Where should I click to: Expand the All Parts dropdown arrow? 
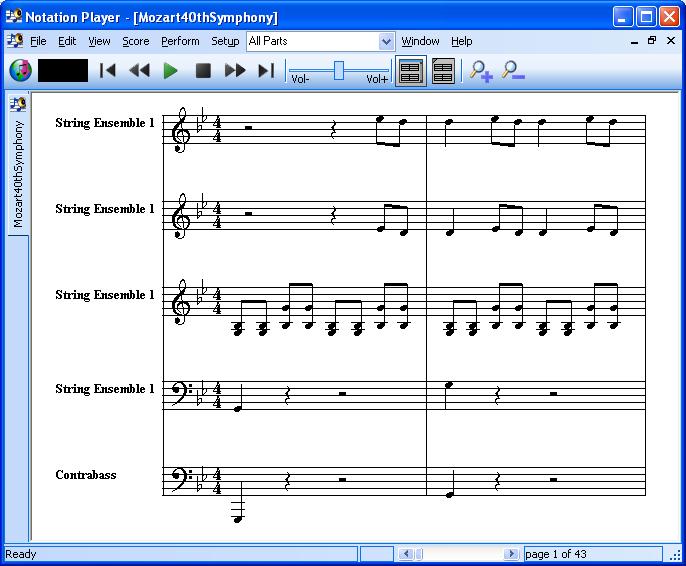(x=386, y=42)
